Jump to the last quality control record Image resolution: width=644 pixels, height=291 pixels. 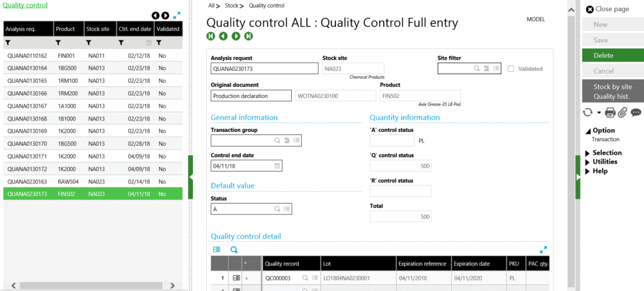point(248,36)
